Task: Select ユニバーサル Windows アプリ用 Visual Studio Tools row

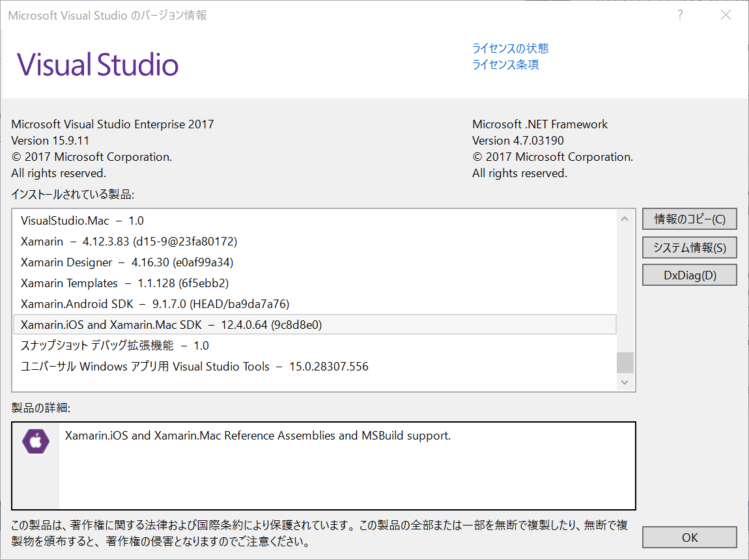Action: coord(315,367)
